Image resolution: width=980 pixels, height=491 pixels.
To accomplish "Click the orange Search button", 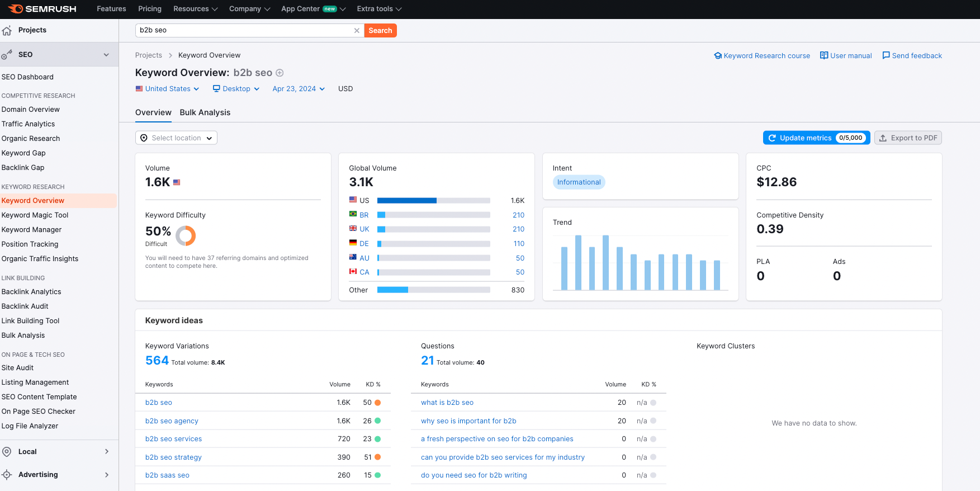I will coord(380,31).
